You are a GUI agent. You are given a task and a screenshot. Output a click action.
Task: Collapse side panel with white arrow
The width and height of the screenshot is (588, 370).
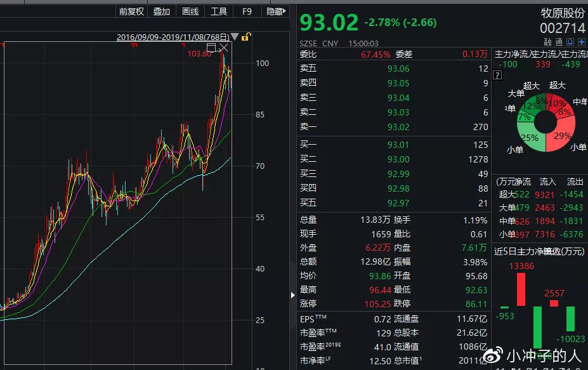[x=293, y=295]
